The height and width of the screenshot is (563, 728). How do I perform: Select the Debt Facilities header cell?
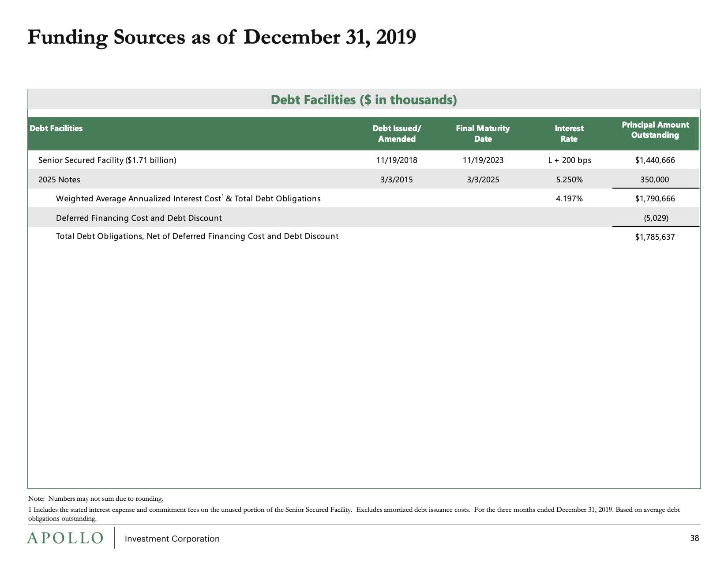pyautogui.click(x=56, y=128)
